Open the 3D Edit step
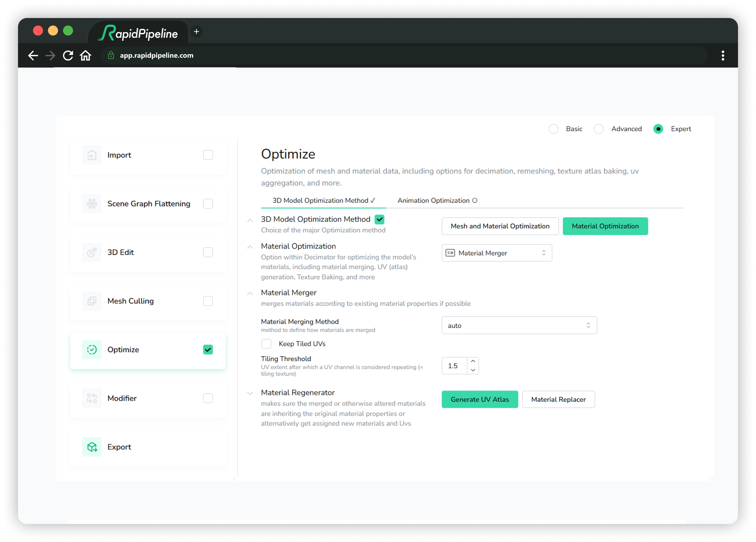The width and height of the screenshot is (756, 542). click(x=148, y=252)
